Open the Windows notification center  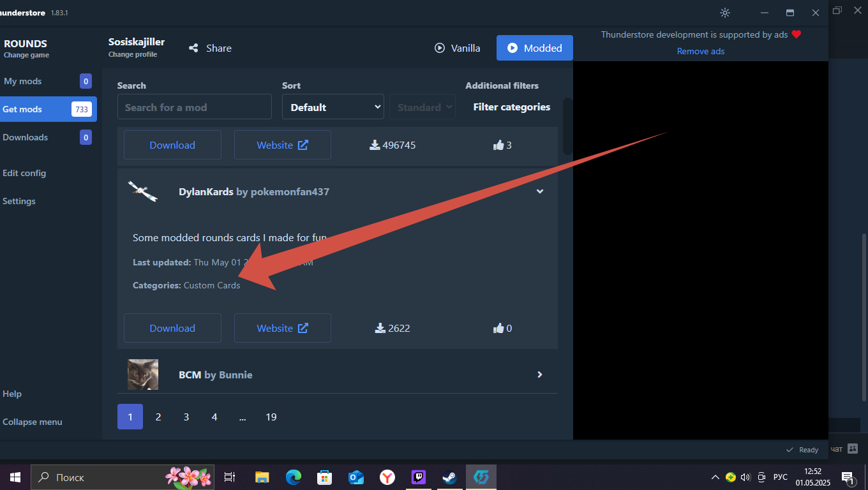click(x=848, y=477)
